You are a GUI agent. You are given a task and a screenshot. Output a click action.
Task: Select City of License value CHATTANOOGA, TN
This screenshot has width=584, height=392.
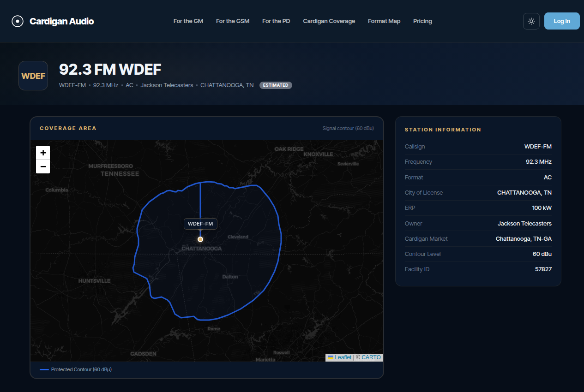click(524, 193)
